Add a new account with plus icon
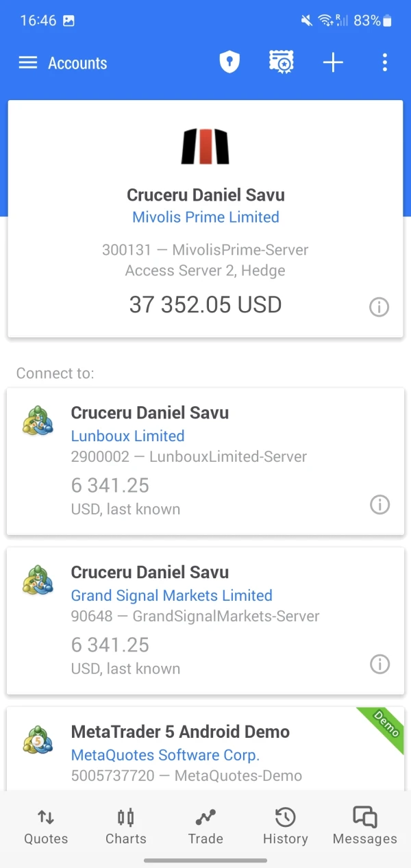411x868 pixels. 333,63
